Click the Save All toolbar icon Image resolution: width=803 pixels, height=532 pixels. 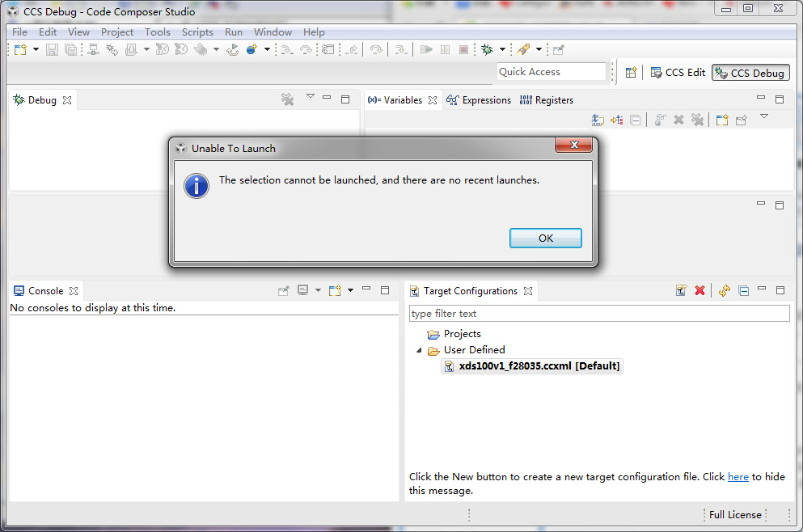pyautogui.click(x=70, y=49)
